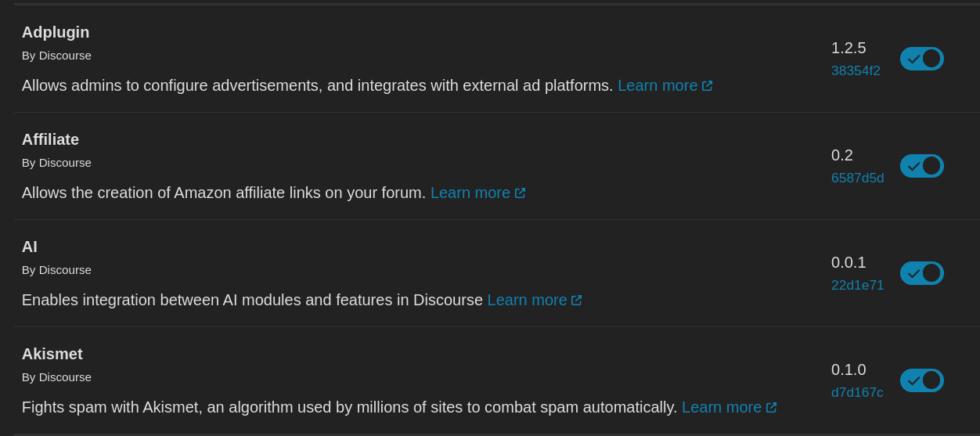Turn off the Affiliate plugin switch

pyautogui.click(x=922, y=166)
